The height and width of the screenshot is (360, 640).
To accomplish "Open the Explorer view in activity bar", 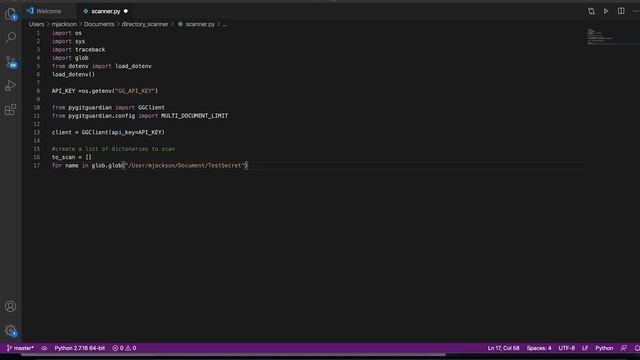I will 11,13.
